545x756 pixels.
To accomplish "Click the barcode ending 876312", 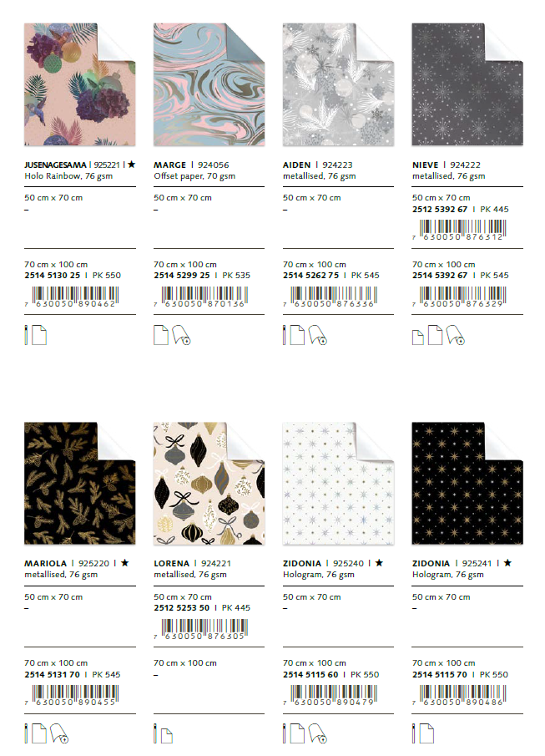I will (459, 230).
